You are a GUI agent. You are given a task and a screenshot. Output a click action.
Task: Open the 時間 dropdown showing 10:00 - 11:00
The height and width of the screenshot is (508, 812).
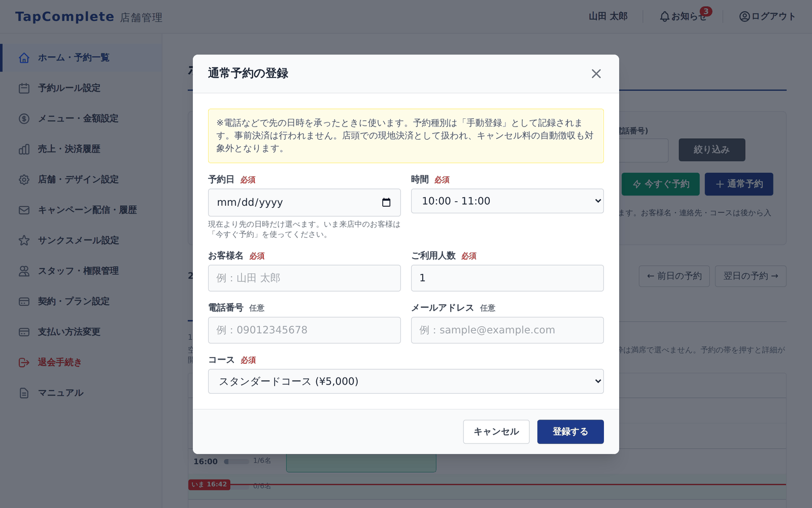[x=507, y=201]
